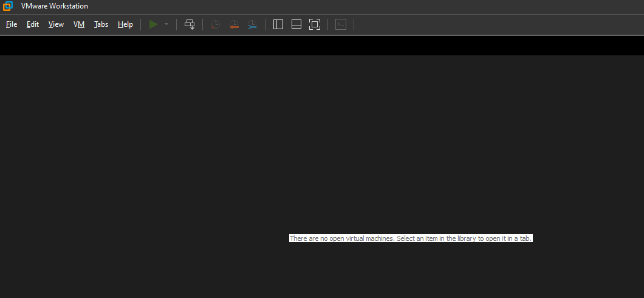
Task: Take a snapshot using the clock-plus icon
Action: pyautogui.click(x=215, y=24)
